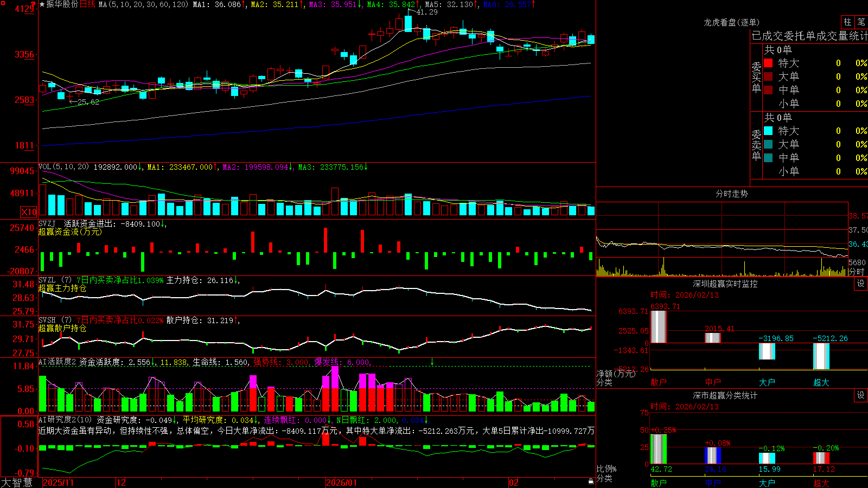This screenshot has height=488, width=868.
Task: Click the 24.16 中户 ratio value
Action: pyautogui.click(x=716, y=470)
